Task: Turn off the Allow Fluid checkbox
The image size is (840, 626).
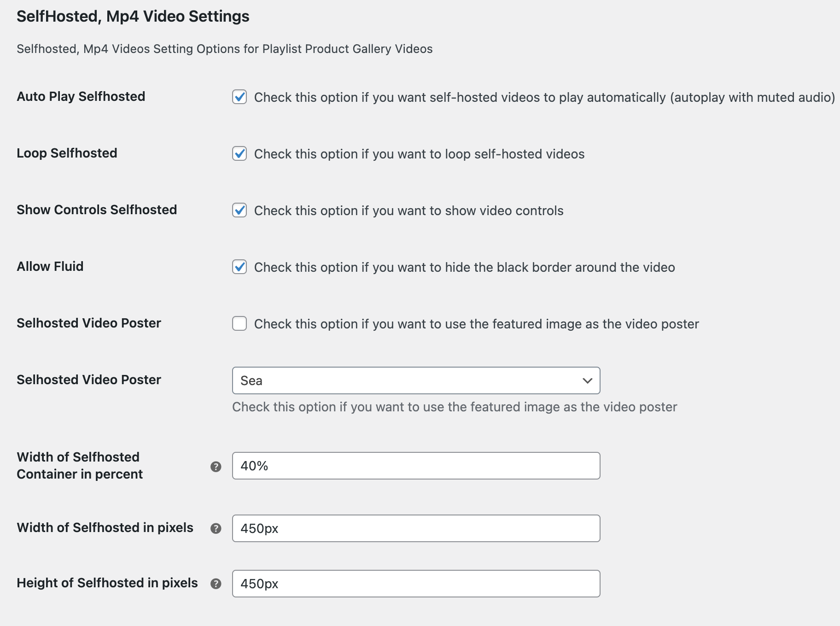Action: [239, 267]
